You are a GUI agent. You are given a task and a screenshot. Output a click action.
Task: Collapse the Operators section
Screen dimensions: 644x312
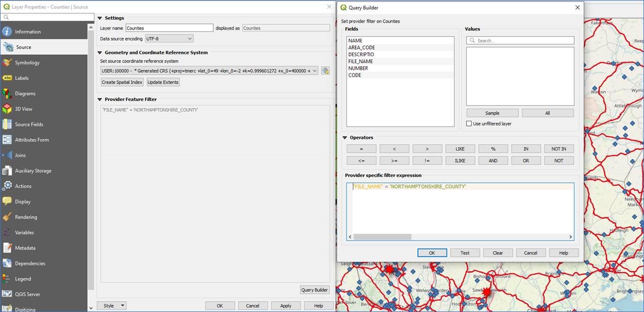(344, 137)
